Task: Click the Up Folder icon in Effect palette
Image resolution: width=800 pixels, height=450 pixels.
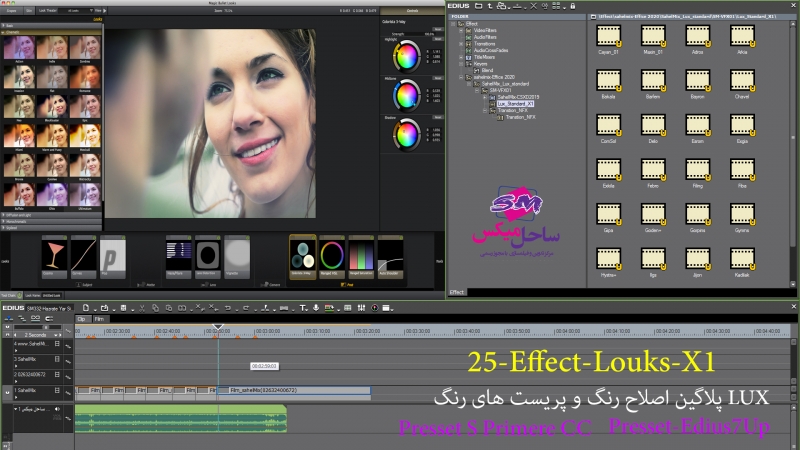Action: point(490,6)
